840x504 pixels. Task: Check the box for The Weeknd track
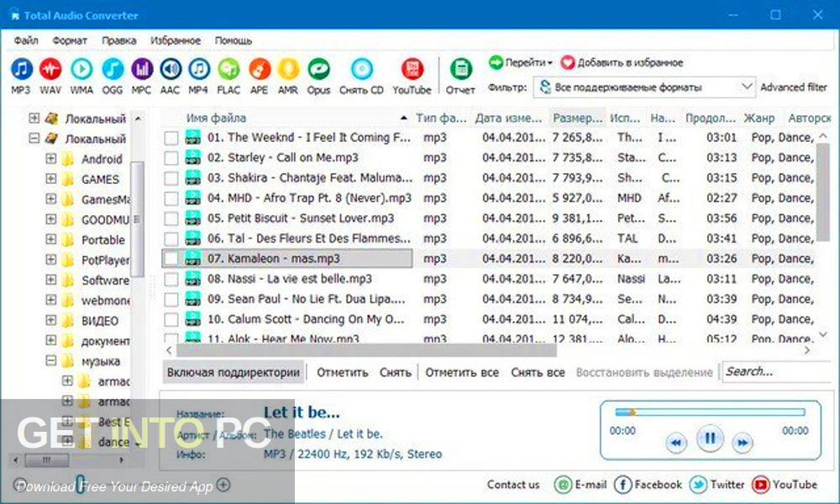click(171, 138)
